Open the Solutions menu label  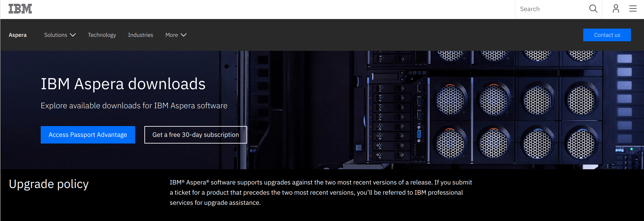56,35
